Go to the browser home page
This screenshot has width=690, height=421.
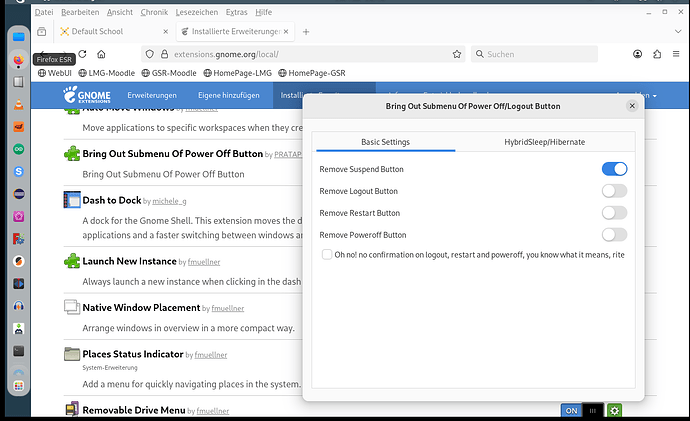(x=101, y=54)
